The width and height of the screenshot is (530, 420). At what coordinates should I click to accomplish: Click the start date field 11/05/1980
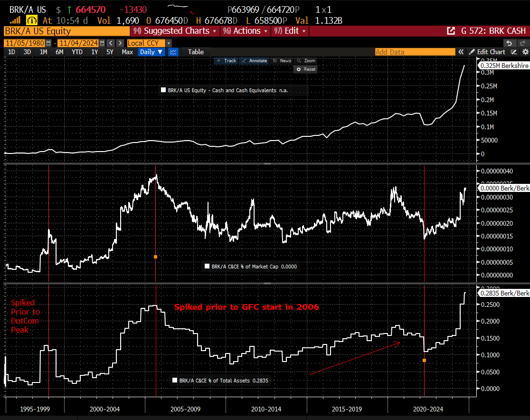tap(25, 43)
